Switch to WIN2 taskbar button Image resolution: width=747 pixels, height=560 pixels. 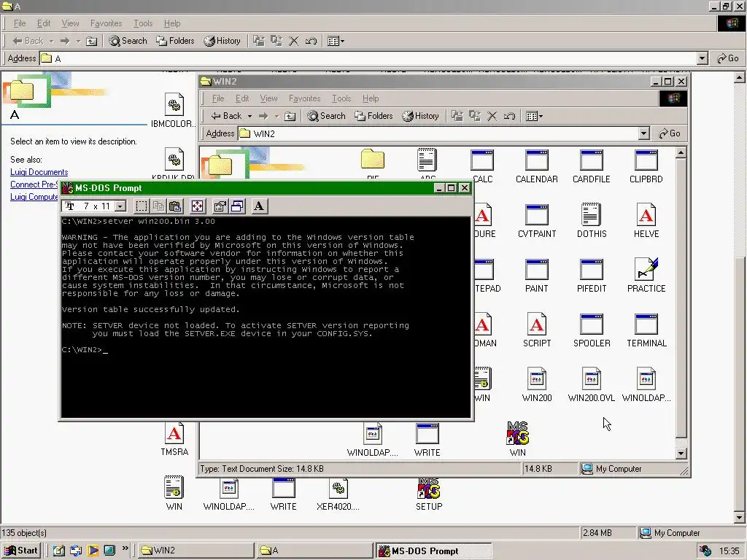point(195,551)
